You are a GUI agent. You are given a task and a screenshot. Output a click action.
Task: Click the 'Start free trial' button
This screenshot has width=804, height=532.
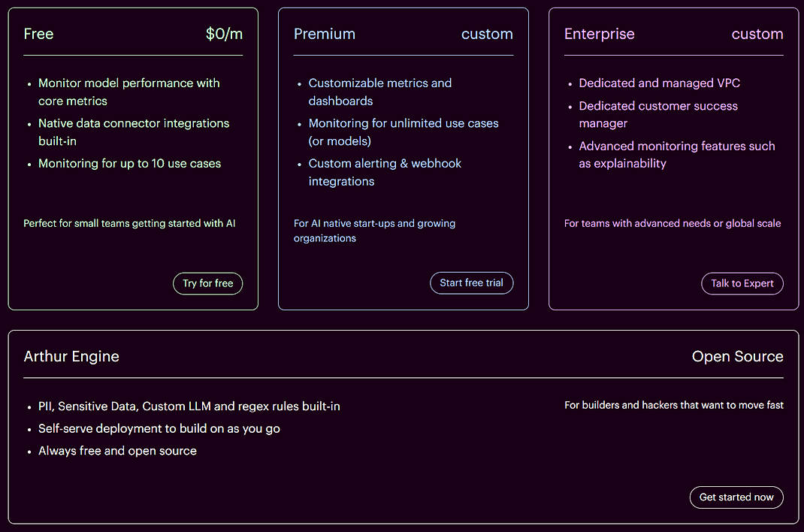471,283
